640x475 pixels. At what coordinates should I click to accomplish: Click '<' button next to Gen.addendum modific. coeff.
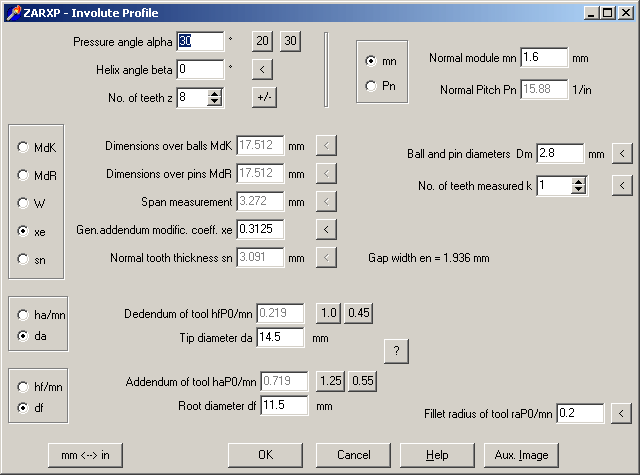325,229
